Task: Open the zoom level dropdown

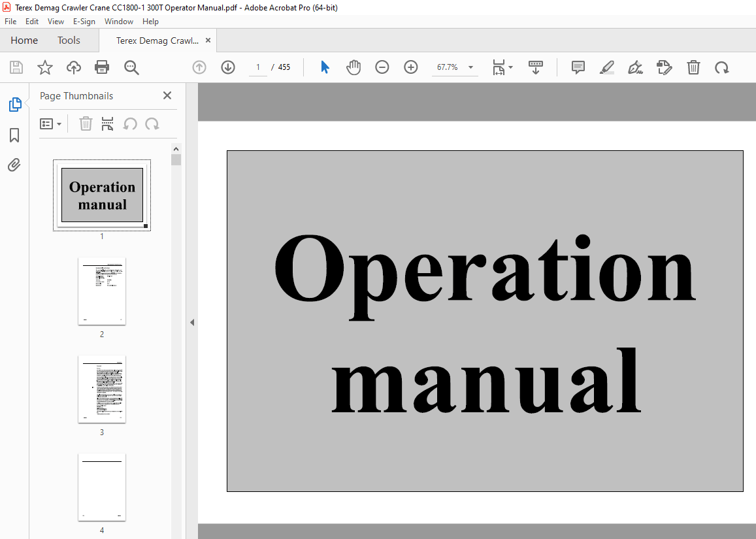Action: pos(469,67)
